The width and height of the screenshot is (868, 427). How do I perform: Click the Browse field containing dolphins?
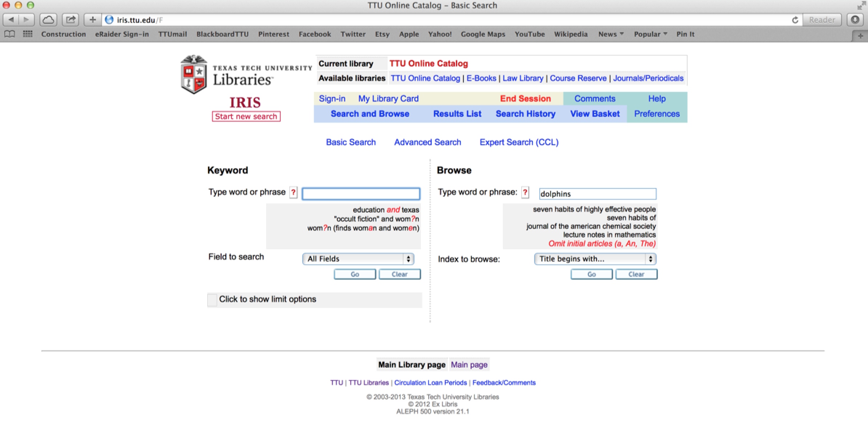pyautogui.click(x=598, y=193)
